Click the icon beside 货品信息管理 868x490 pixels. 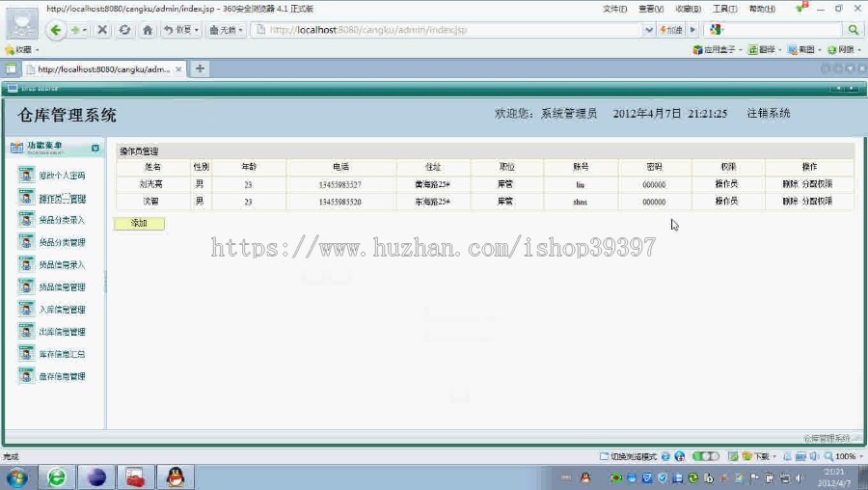click(25, 286)
